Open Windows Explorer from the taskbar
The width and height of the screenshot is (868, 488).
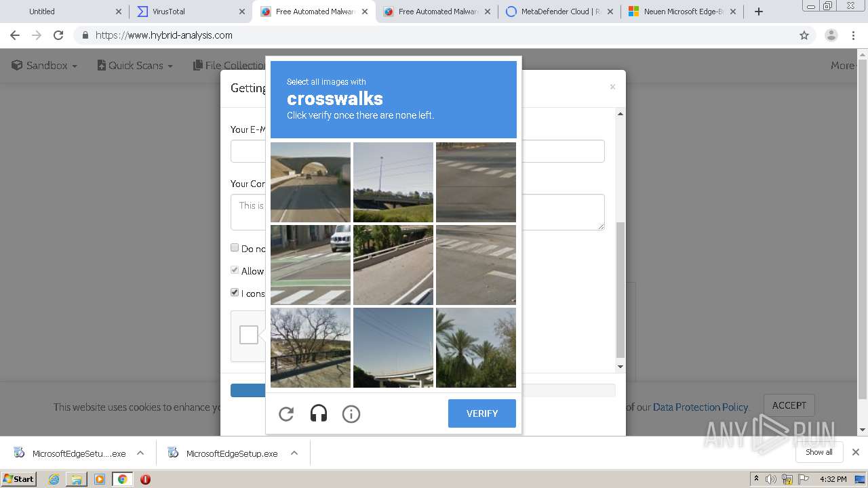pyautogui.click(x=77, y=479)
